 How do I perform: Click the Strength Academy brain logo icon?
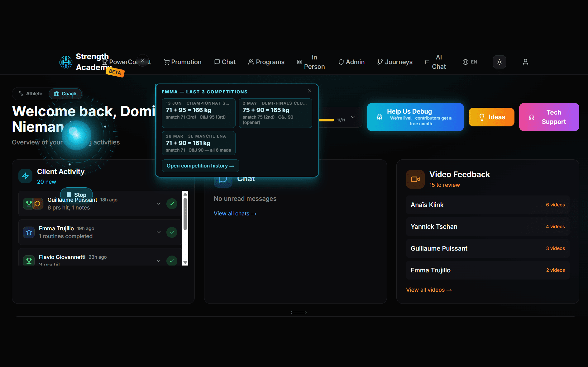click(x=66, y=62)
